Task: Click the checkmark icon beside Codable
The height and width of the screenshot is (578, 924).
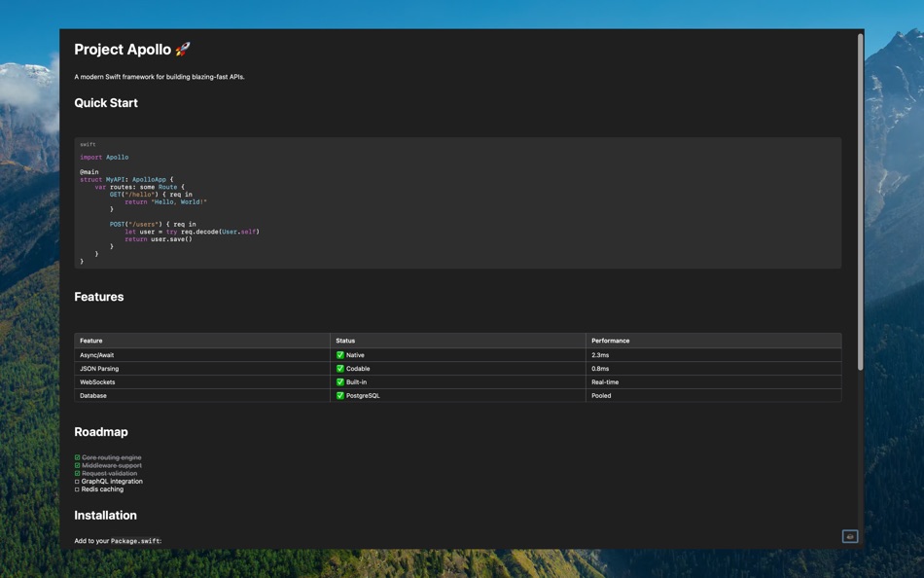Action: click(339, 368)
